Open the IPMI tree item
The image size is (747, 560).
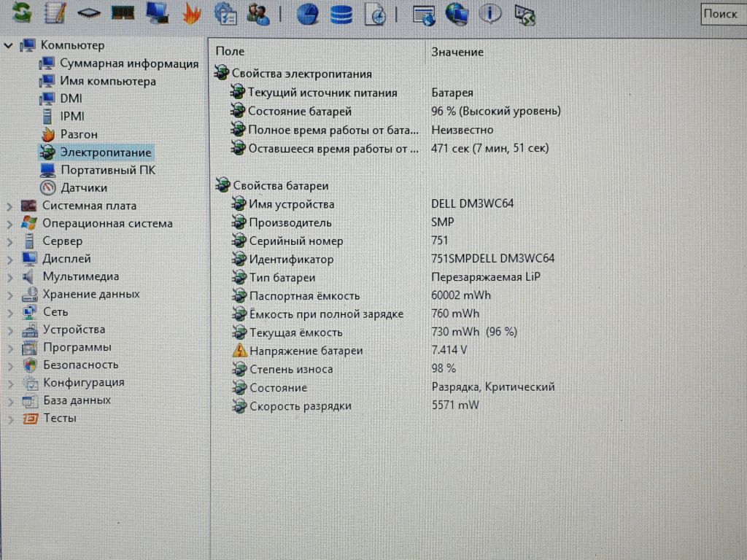(x=72, y=116)
